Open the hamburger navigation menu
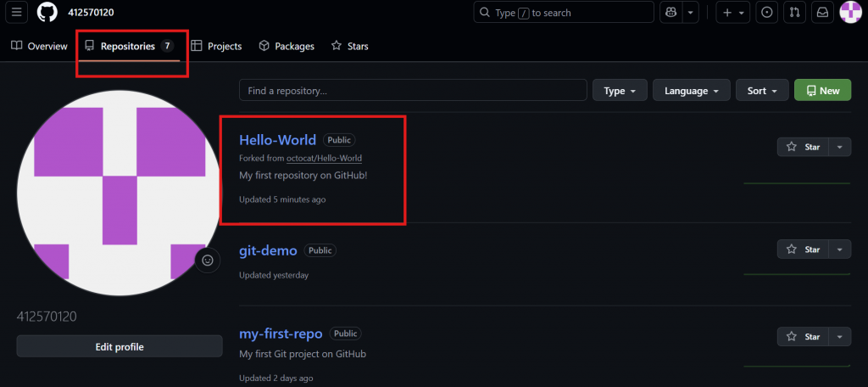Image resolution: width=868 pixels, height=387 pixels. coord(17,12)
